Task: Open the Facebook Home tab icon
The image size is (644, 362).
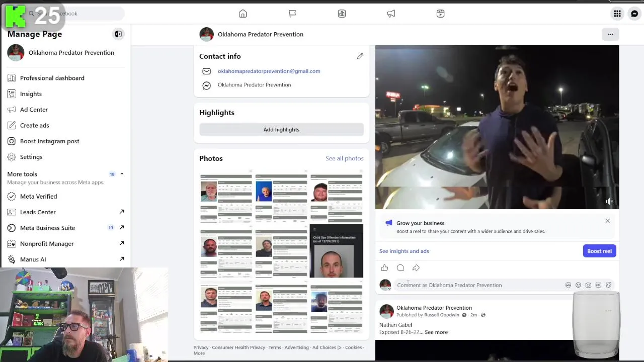Action: (243, 14)
